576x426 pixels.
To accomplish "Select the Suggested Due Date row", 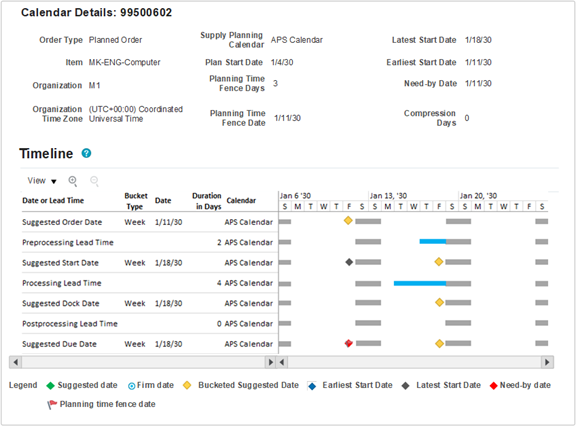I will pos(150,344).
